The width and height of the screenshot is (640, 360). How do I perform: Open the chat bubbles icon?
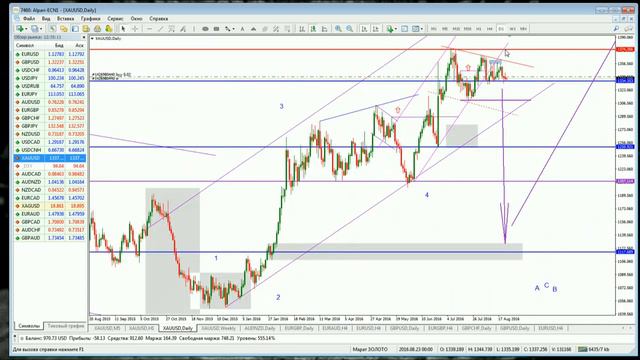pyautogui.click(x=628, y=29)
